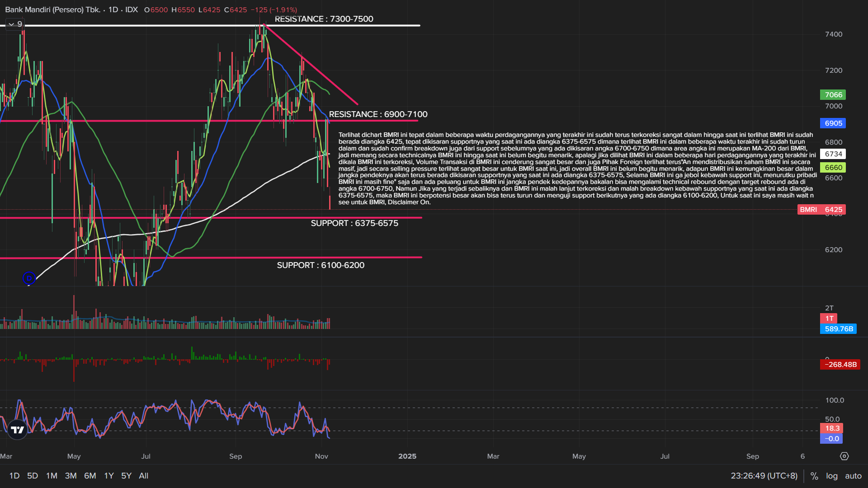Select the 1Y timeframe button

click(108, 476)
